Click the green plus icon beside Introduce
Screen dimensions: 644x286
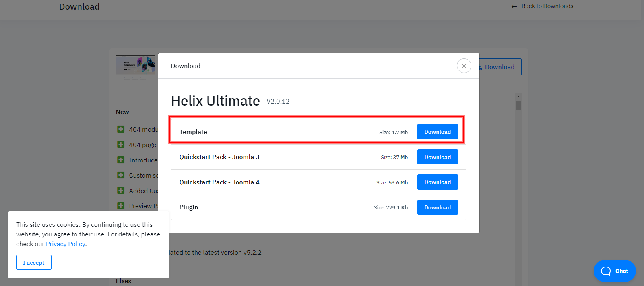point(121,160)
